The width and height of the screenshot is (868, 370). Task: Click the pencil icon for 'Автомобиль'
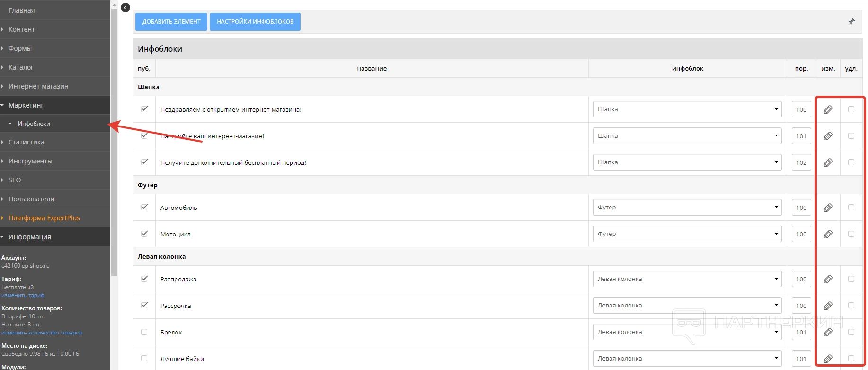point(828,208)
